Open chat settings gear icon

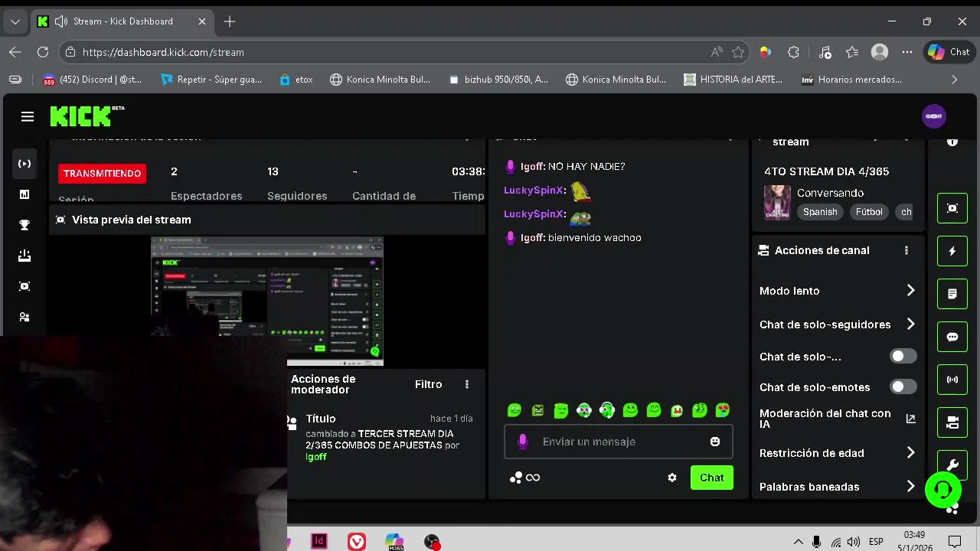672,478
